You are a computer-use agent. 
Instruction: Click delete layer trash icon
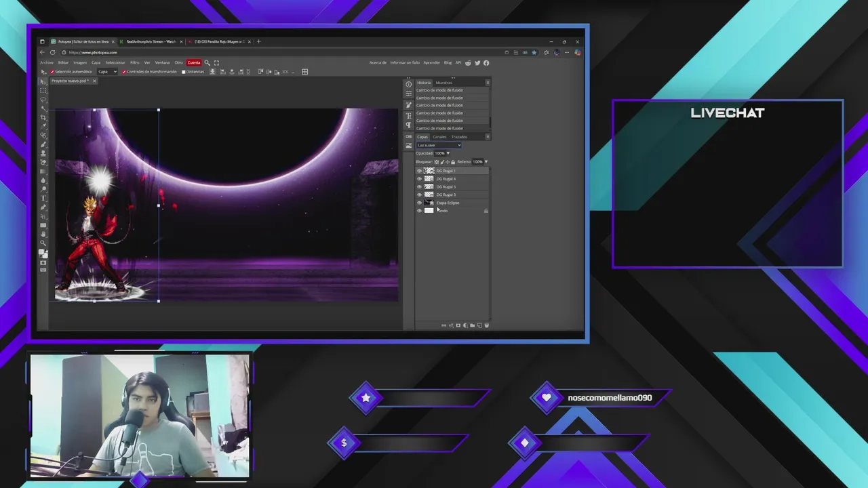point(486,325)
